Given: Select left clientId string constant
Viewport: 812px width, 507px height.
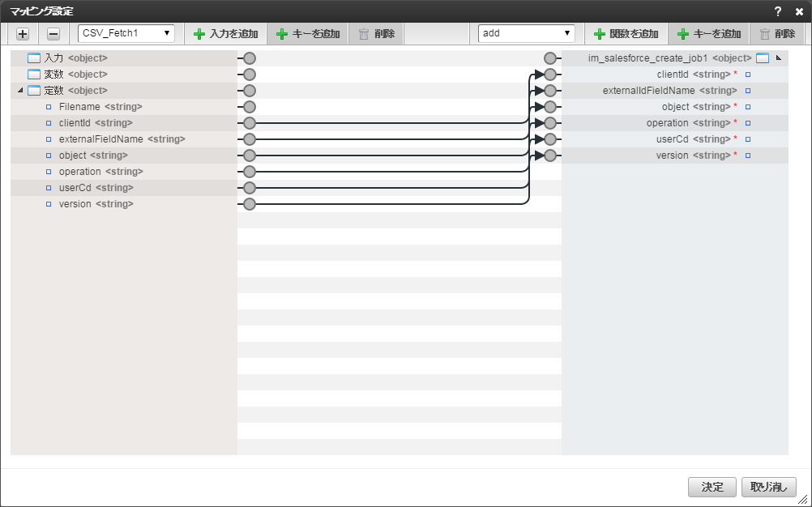Looking at the screenshot, I should pyautogui.click(x=124, y=123).
